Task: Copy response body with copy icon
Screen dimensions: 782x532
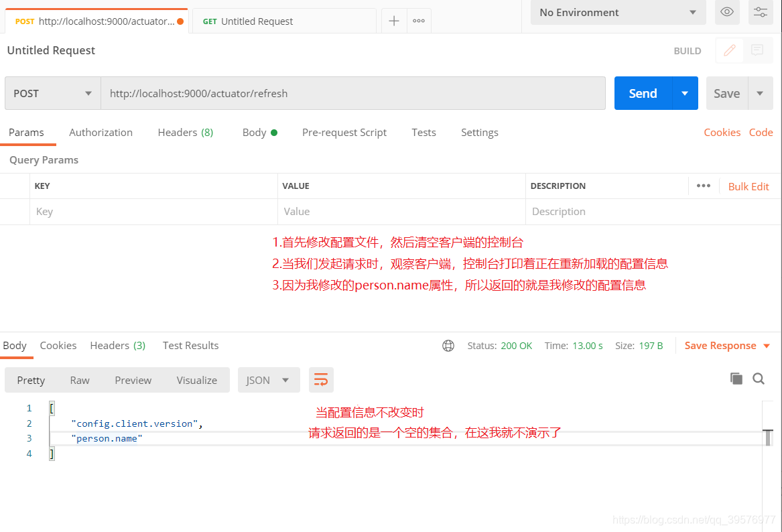Action: pyautogui.click(x=736, y=379)
